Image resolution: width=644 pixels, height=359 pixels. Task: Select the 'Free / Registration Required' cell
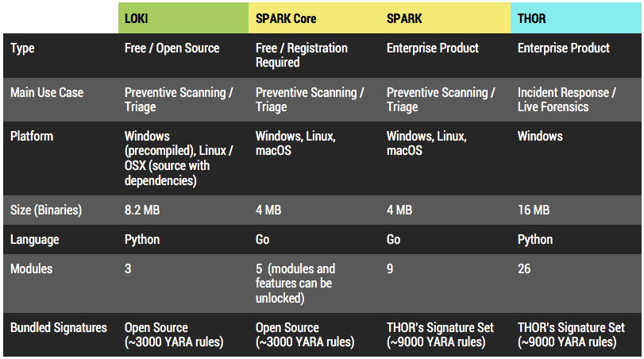[x=301, y=55]
